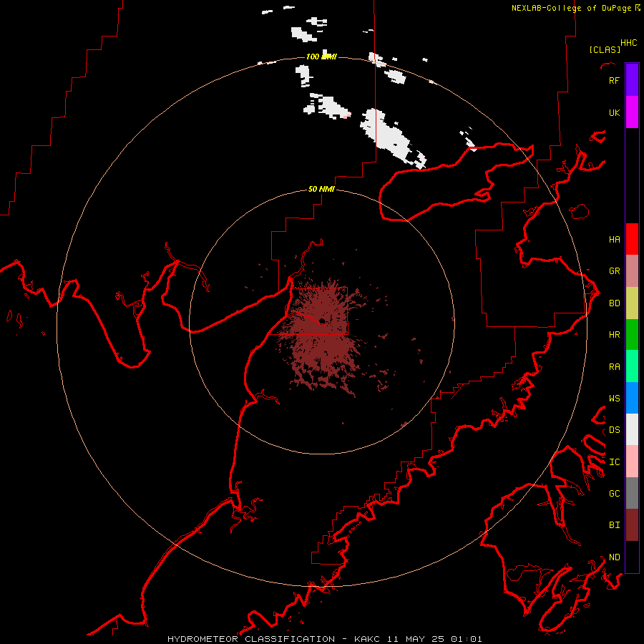Screen dimensions: 644x644
Task: Click the RA legend label
Action: (614, 367)
